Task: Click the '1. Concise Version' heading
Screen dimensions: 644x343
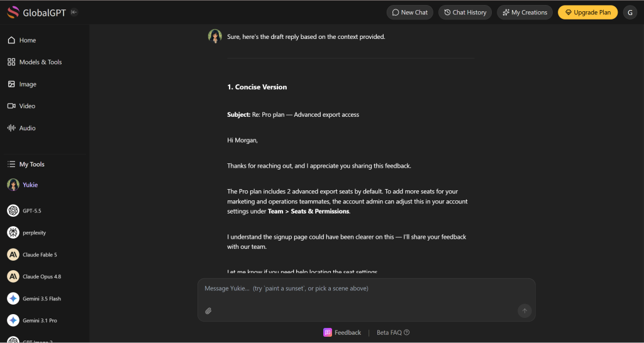Action: pyautogui.click(x=257, y=87)
